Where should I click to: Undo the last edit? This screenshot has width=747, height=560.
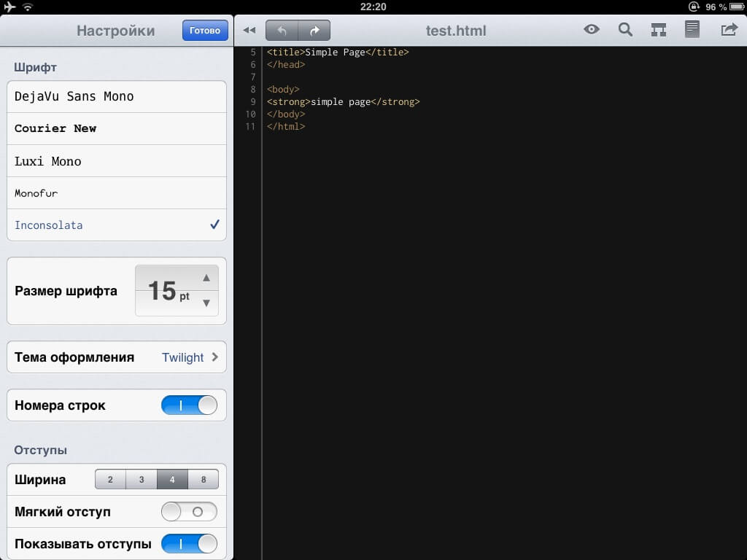[282, 31]
